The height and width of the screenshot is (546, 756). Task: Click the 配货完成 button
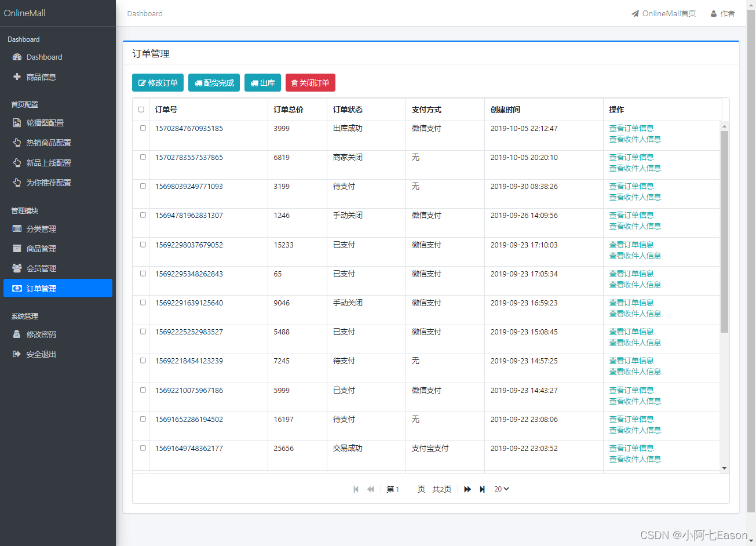(x=214, y=83)
